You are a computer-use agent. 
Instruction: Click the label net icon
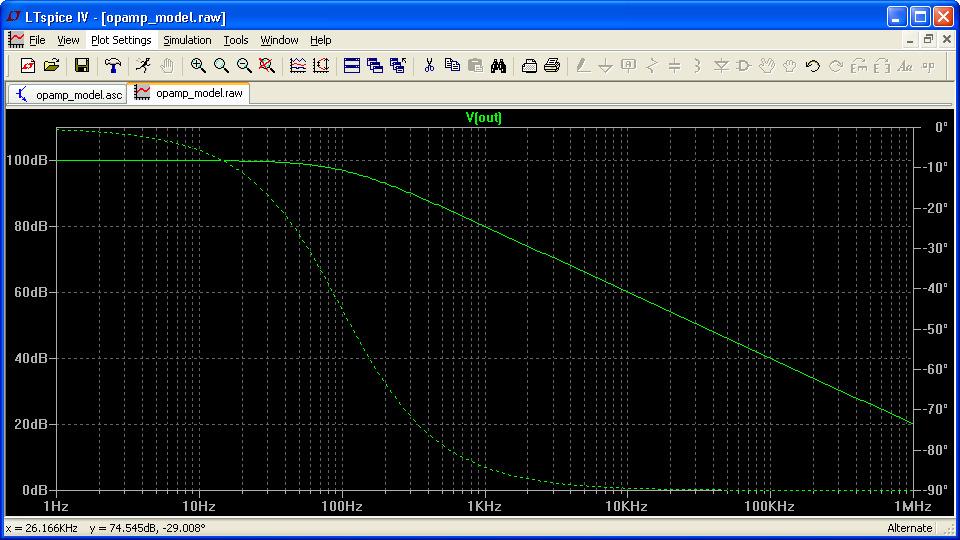pyautogui.click(x=628, y=66)
